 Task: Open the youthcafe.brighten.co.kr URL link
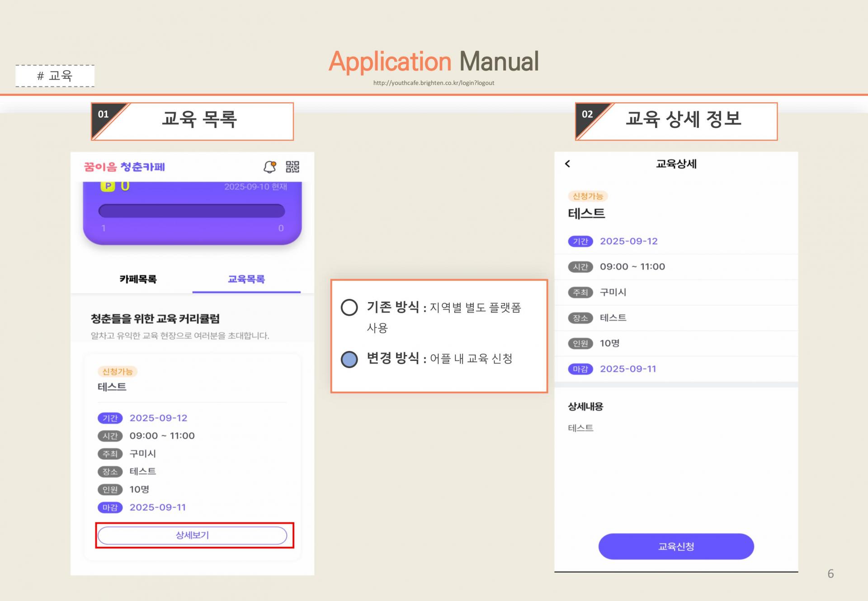pyautogui.click(x=434, y=83)
